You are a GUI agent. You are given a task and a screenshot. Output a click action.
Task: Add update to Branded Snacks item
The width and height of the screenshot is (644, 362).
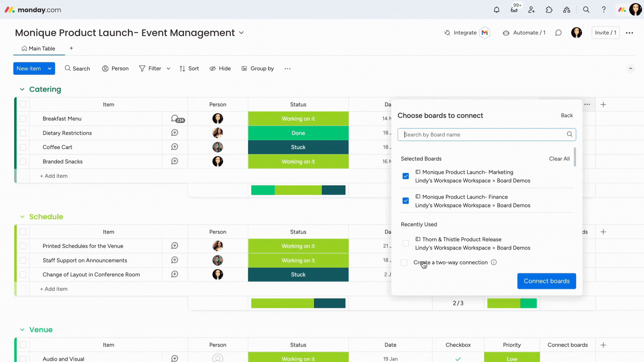pos(175,161)
